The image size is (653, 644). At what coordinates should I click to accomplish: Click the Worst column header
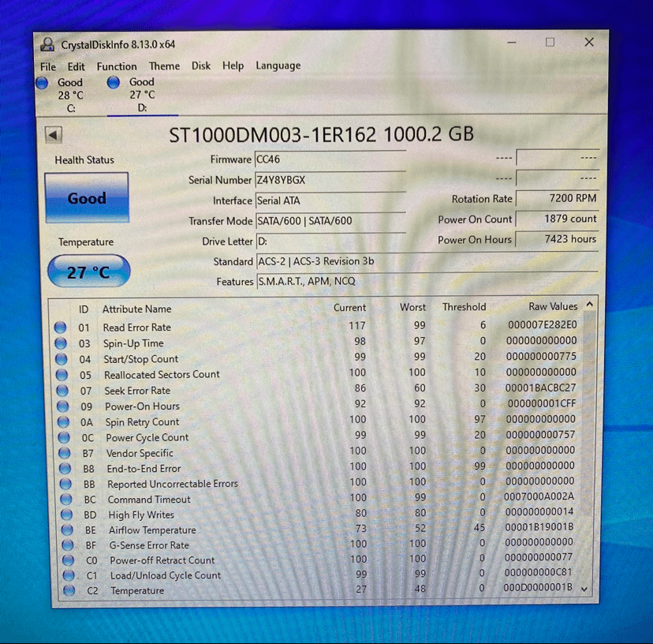pyautogui.click(x=412, y=307)
